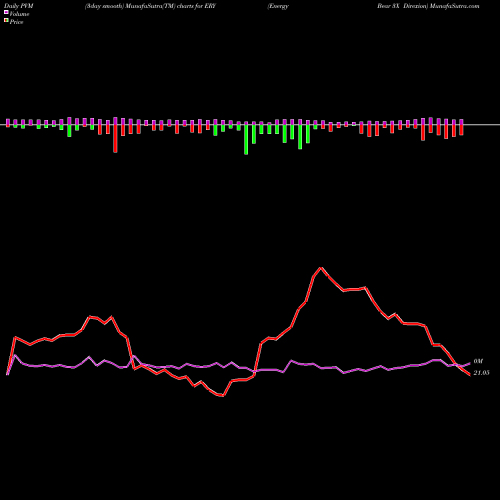Select the 'Price' legend label
500x500 pixels.
(x=16, y=22)
